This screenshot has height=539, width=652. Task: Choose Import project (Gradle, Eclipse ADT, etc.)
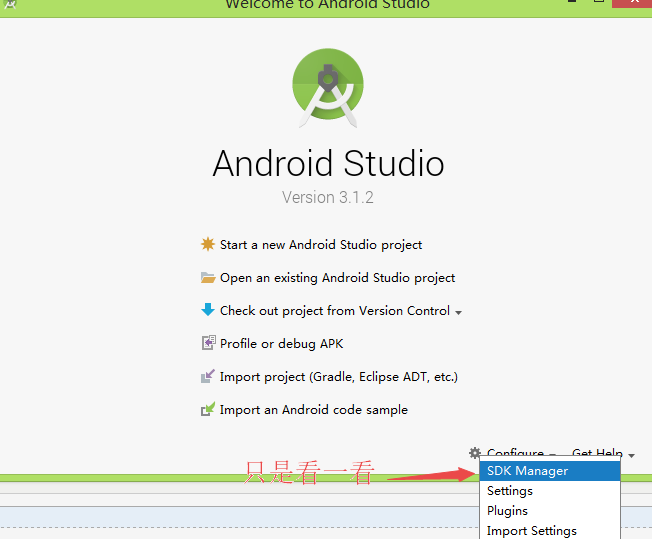(x=339, y=377)
